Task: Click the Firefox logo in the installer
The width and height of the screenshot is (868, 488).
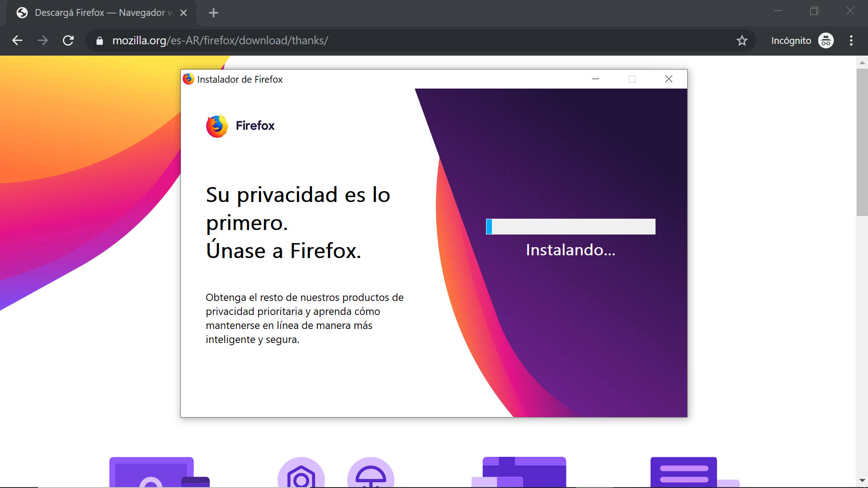Action: (x=217, y=126)
